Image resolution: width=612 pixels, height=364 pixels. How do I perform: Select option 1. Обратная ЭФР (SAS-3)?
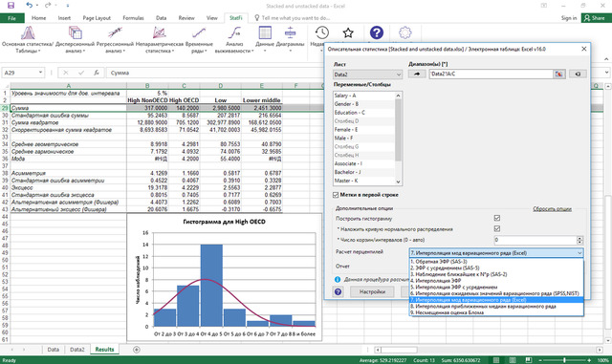[496, 262]
